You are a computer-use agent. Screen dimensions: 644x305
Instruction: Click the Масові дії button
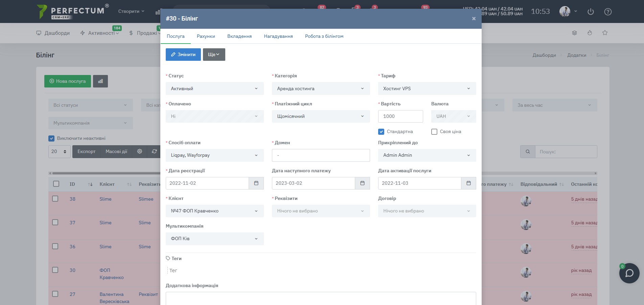pos(116,151)
